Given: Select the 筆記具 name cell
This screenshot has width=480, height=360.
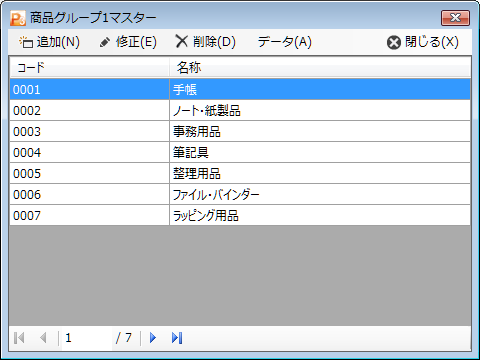Looking at the screenshot, I should click(x=320, y=152).
